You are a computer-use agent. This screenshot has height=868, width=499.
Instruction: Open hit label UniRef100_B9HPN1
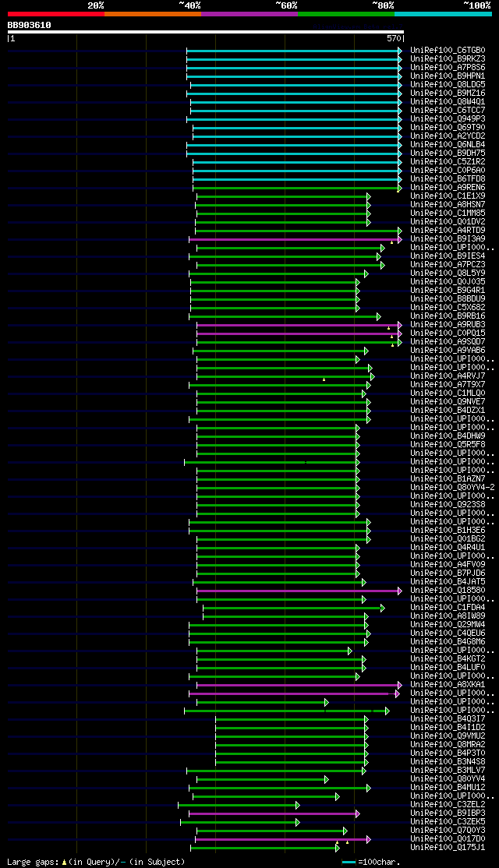tap(448, 76)
